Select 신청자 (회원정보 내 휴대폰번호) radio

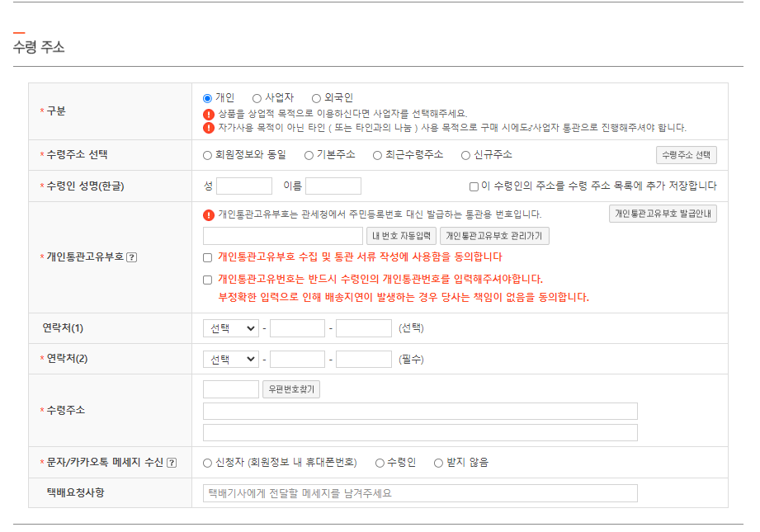point(207,464)
